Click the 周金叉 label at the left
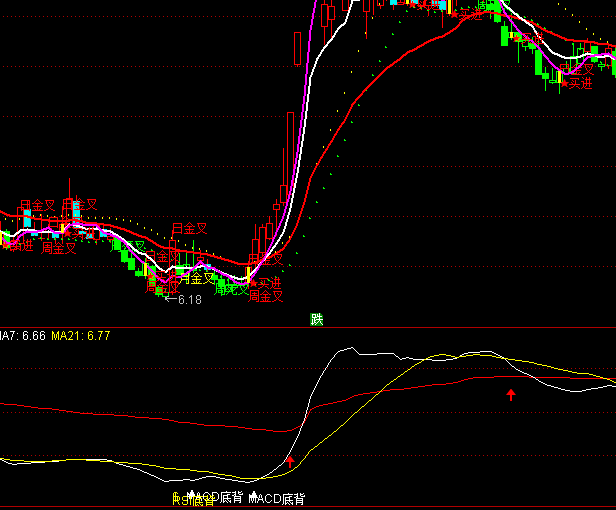The width and height of the screenshot is (616, 510). coord(59,248)
